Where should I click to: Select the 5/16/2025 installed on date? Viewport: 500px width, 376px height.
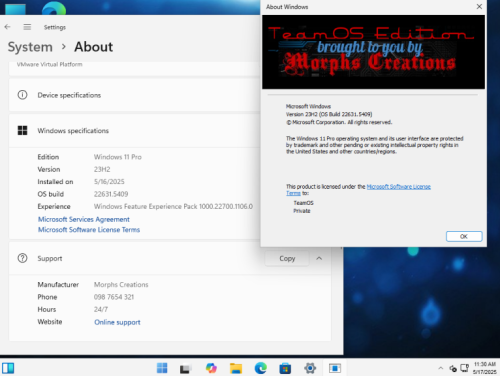tap(109, 182)
